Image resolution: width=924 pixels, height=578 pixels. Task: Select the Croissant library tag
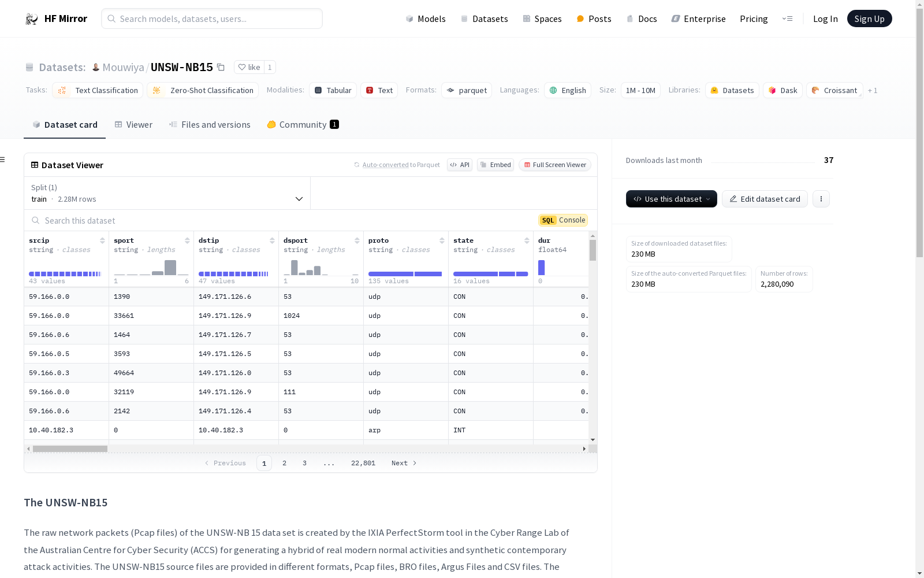[x=834, y=90]
